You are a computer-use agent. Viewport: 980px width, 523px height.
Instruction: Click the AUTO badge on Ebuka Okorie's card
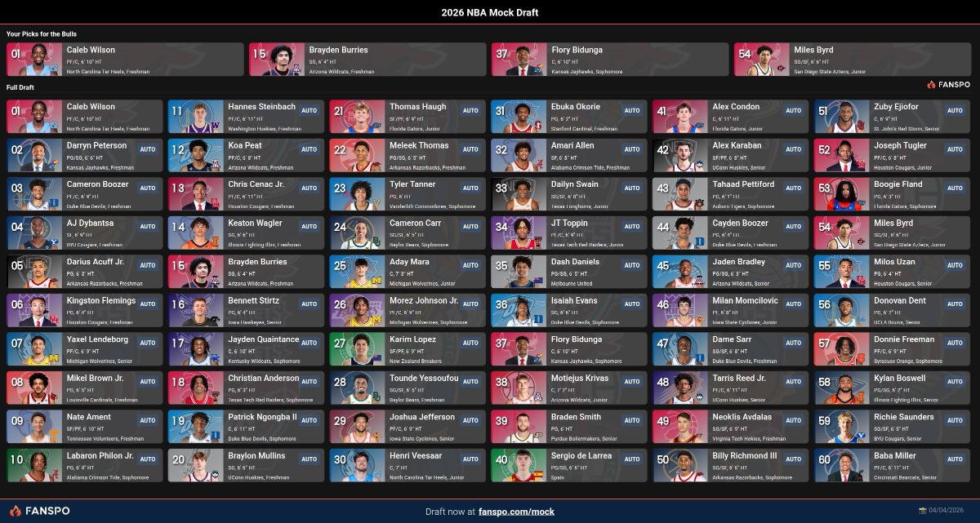tap(633, 110)
